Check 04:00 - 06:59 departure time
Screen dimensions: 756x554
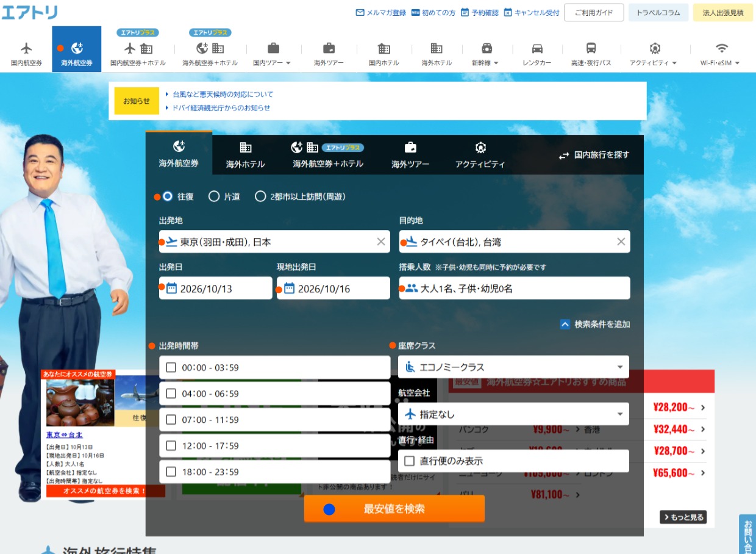click(171, 394)
